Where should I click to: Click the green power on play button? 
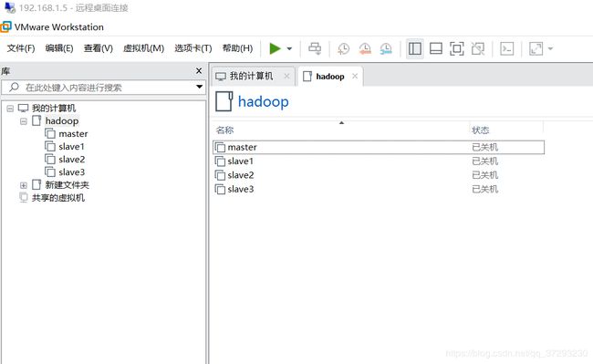coord(275,48)
